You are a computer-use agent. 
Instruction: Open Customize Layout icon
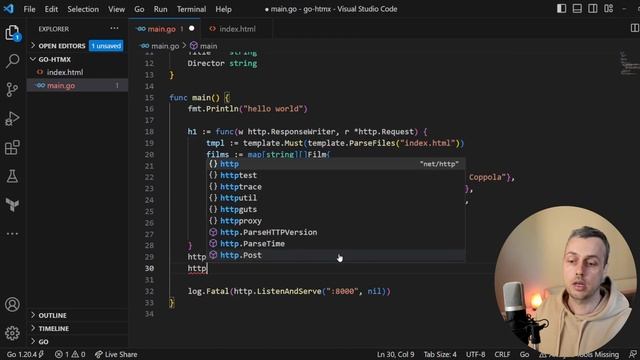(x=609, y=9)
